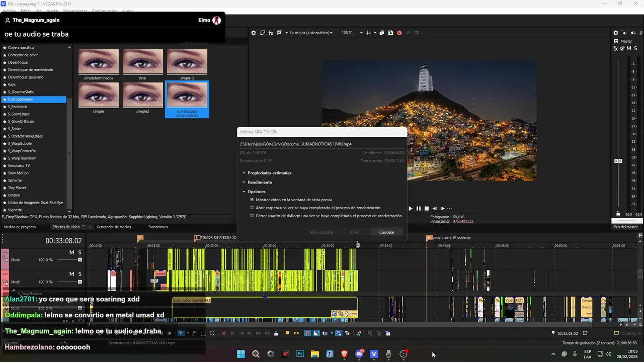Select the selection rectangle tool
Screen dimensions: 644x362
[x=204, y=333]
